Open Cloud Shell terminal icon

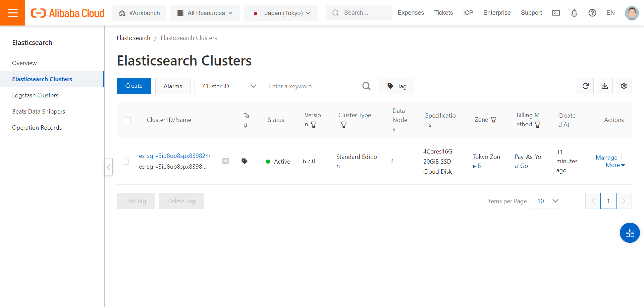click(x=556, y=13)
